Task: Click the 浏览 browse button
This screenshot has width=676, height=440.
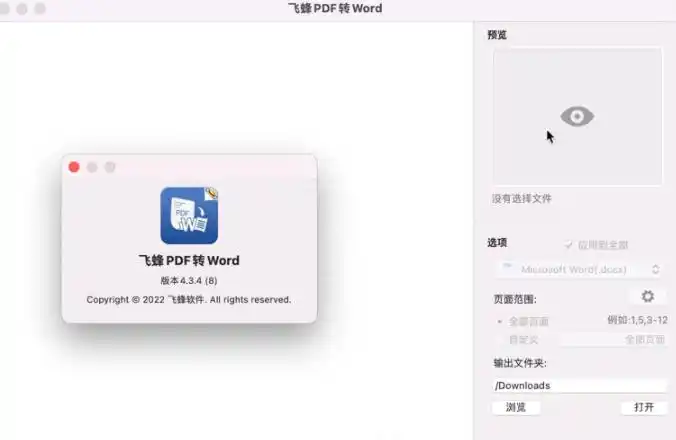Action: [516, 407]
